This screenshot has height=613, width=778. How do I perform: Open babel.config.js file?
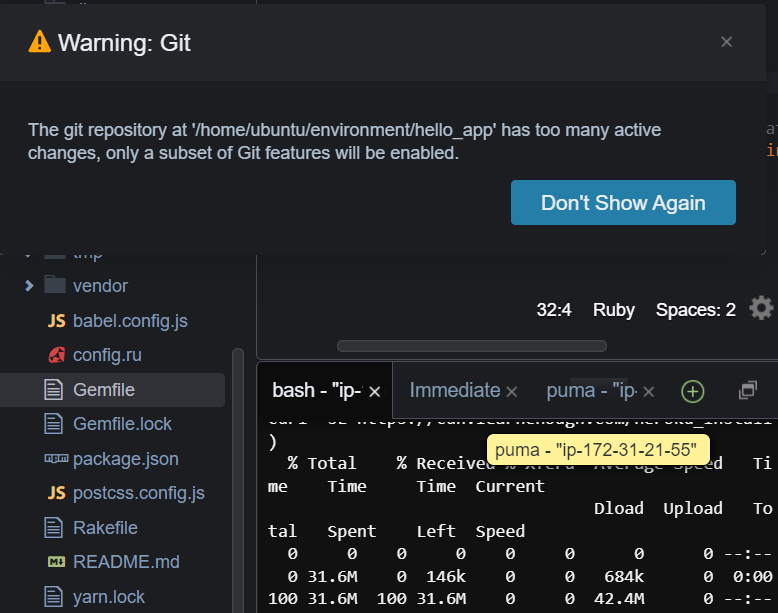click(130, 321)
